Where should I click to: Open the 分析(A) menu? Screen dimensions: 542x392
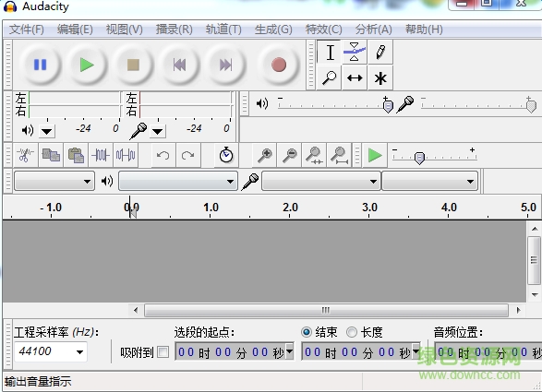coord(373,30)
